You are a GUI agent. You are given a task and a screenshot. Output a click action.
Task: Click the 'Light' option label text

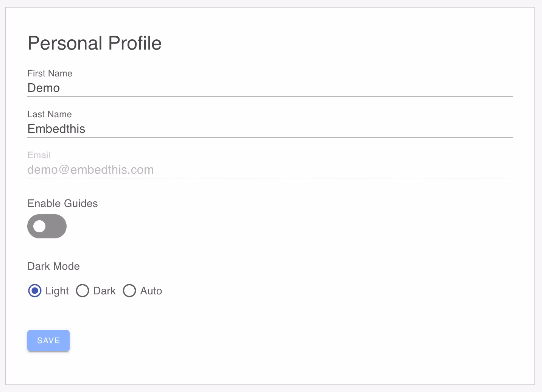click(x=57, y=291)
